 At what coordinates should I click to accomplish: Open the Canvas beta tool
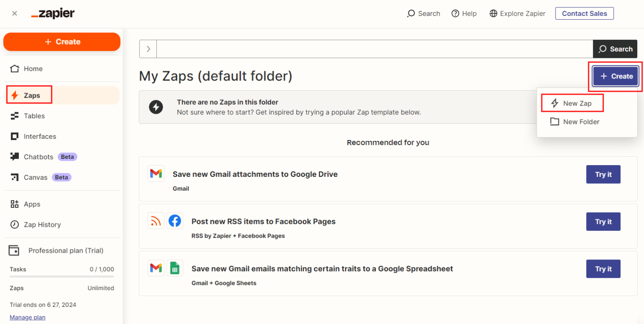(36, 177)
